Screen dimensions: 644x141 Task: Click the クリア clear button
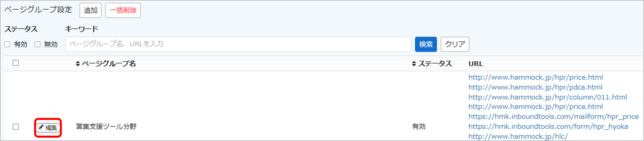pos(455,44)
